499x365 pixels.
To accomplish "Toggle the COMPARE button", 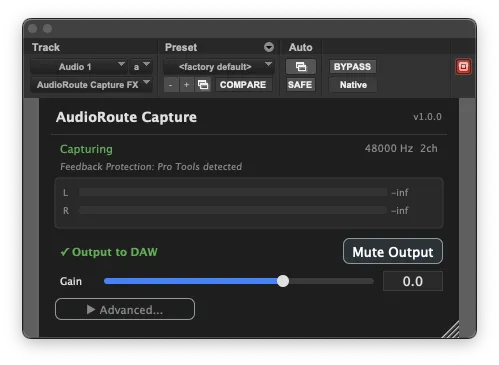I will pos(243,85).
